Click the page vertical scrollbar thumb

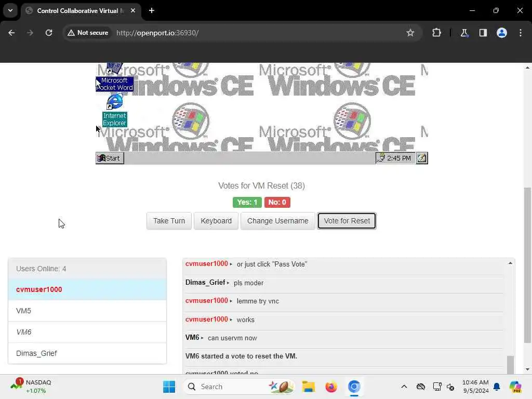(x=527, y=264)
